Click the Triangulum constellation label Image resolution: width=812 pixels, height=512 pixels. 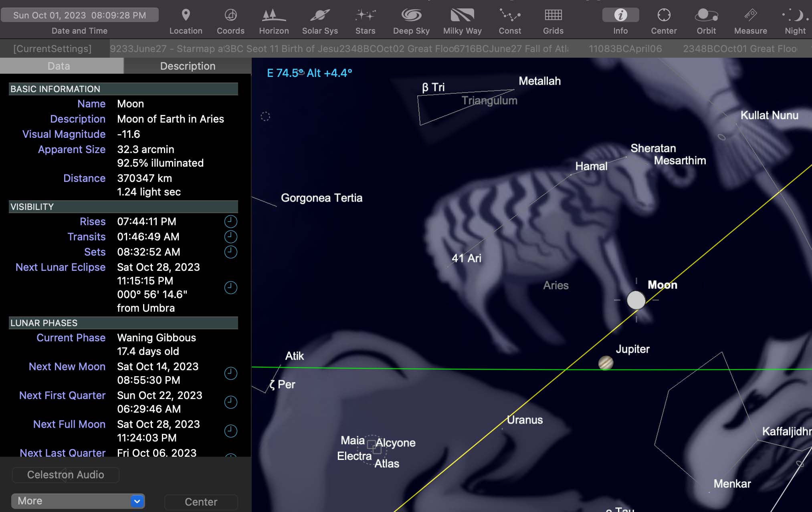pos(489,101)
